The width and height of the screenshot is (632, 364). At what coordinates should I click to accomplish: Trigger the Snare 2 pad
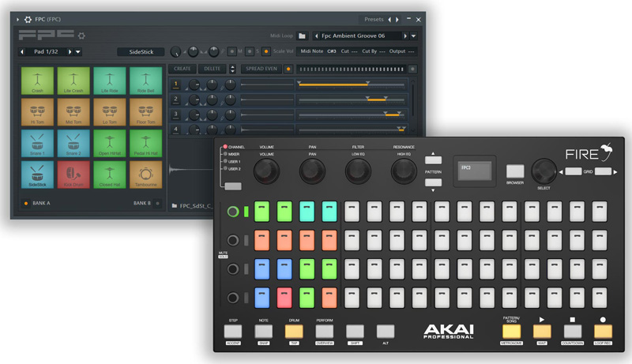[73, 144]
